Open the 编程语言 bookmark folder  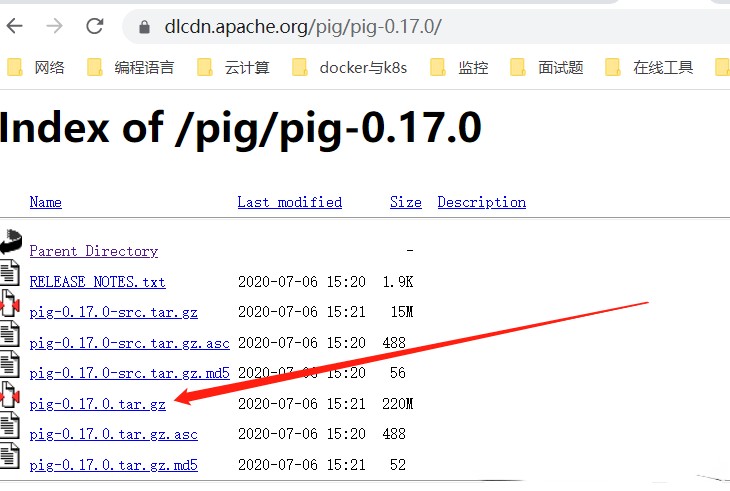[132, 67]
